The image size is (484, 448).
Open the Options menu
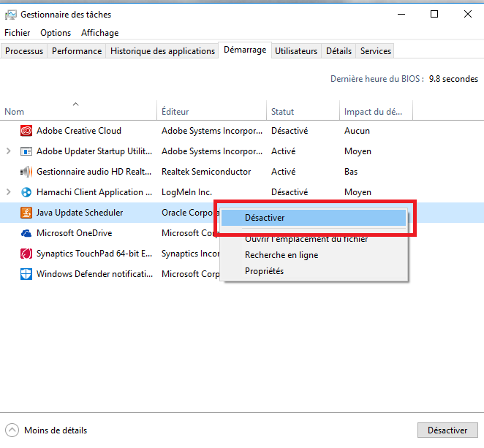56,33
